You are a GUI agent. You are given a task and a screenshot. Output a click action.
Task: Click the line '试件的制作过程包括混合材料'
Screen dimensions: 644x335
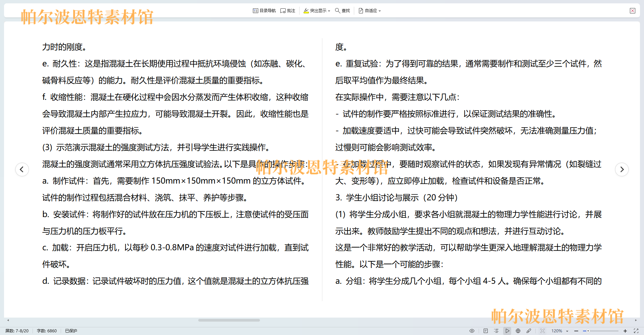(x=145, y=198)
